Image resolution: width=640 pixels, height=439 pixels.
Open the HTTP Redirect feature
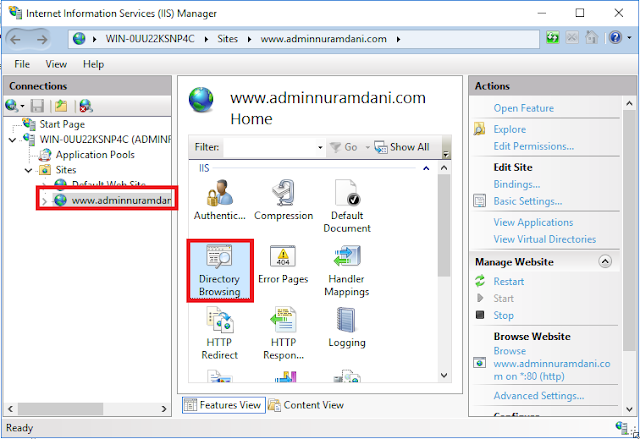click(x=220, y=333)
